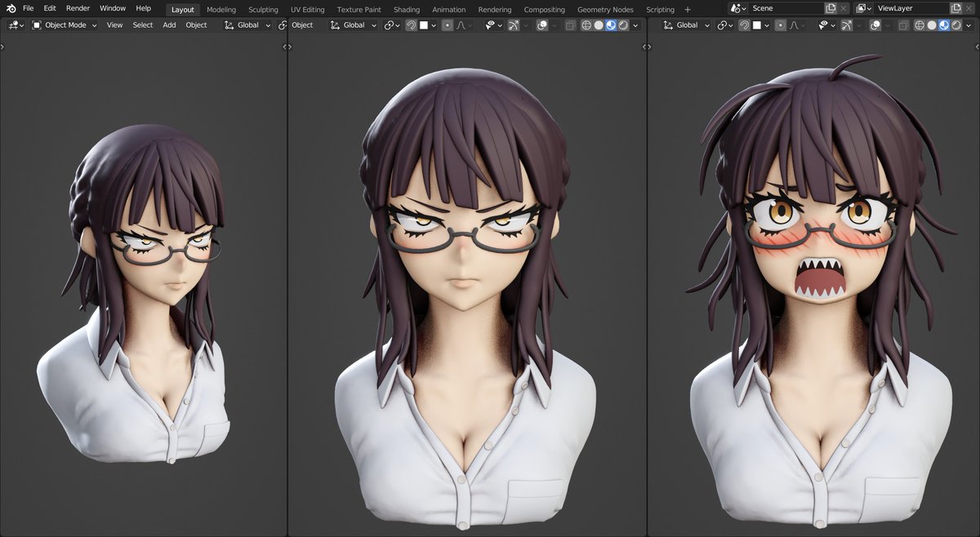Screen dimensions: 980x537
Task: Open the Add menu in left viewport
Action: tap(169, 25)
